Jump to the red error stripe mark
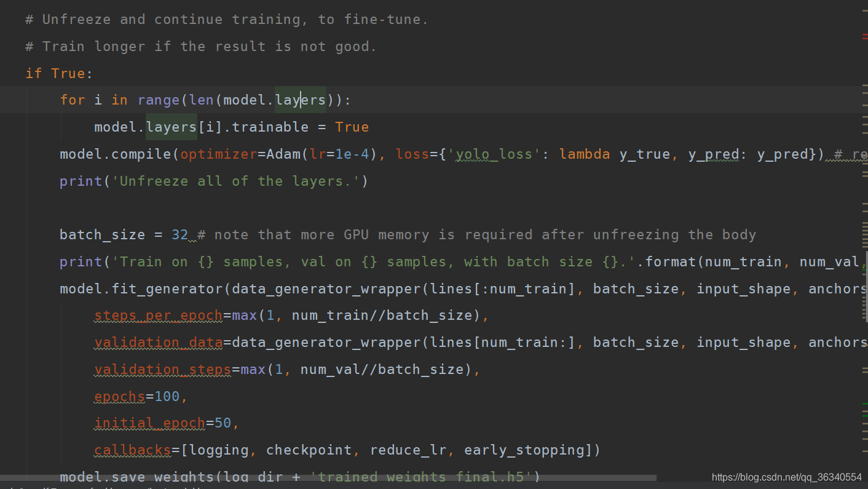 (x=865, y=37)
